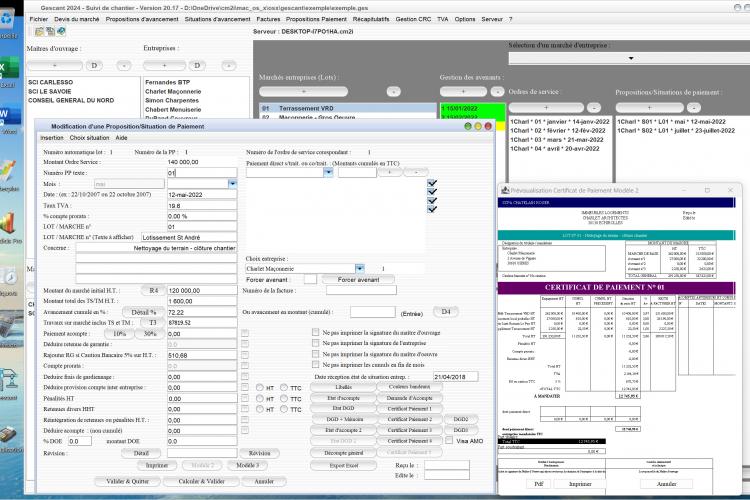750x500 pixels.
Task: Click fourth checkmark icon beside the payment list
Action: pos(432,209)
